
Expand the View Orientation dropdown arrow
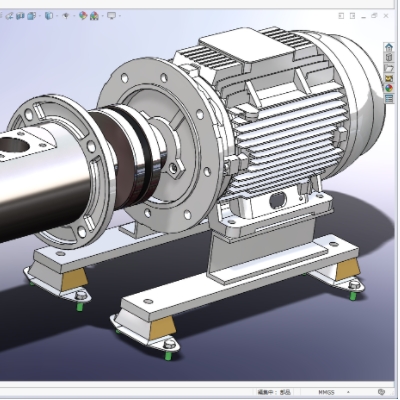pos(39,16)
